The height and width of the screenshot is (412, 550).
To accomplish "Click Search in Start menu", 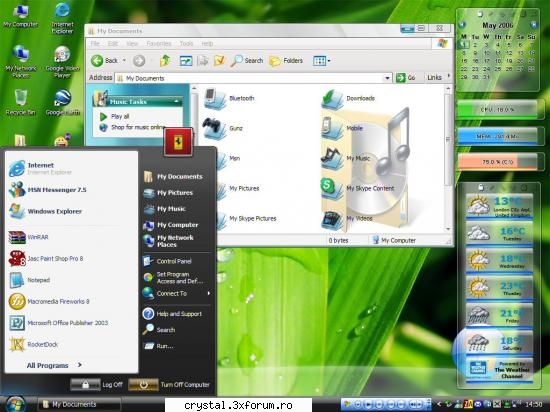I will coord(159,330).
